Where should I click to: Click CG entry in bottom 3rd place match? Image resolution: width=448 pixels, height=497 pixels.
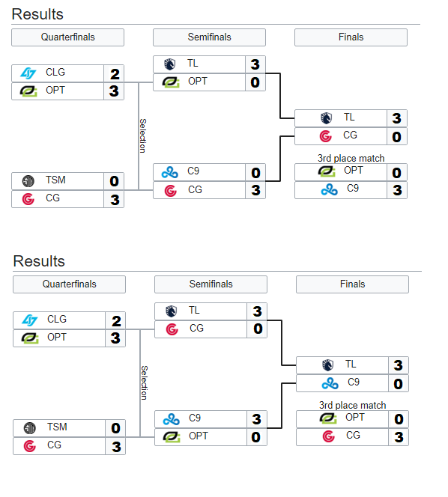(352, 437)
